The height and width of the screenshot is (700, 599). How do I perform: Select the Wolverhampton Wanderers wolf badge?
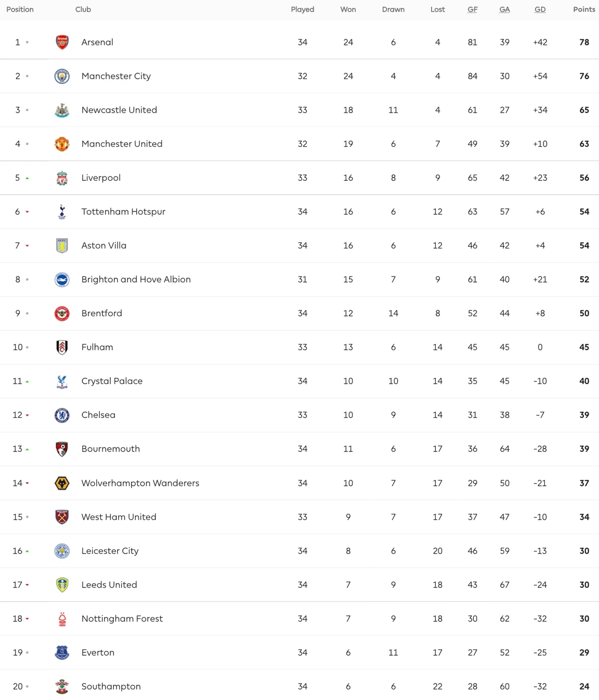tap(62, 483)
